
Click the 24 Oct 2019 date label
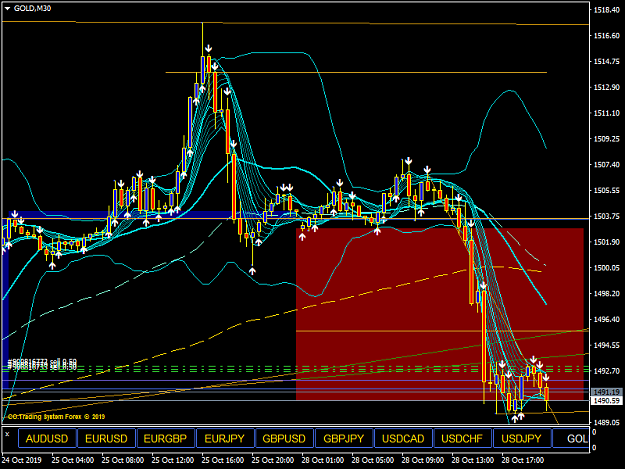[x=22, y=460]
